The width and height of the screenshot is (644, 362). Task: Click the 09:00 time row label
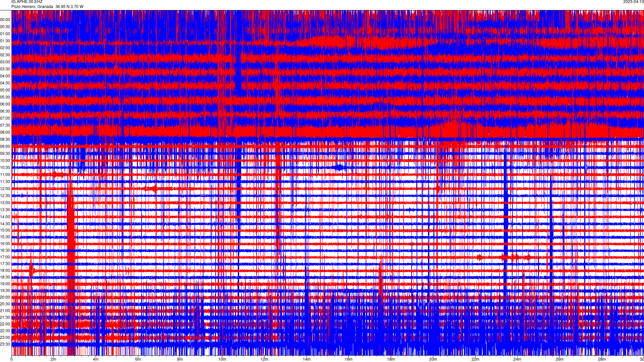click(x=5, y=146)
